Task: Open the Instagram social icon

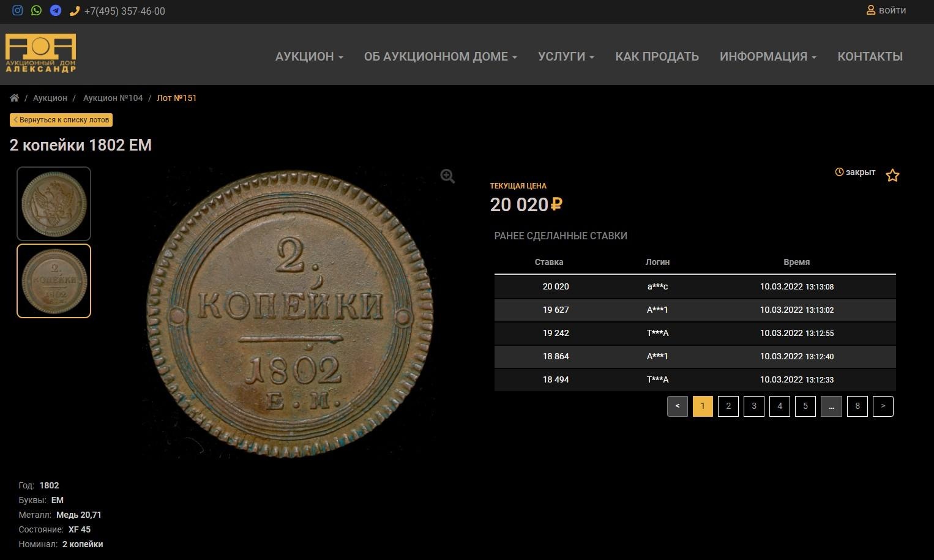Action: tap(18, 10)
